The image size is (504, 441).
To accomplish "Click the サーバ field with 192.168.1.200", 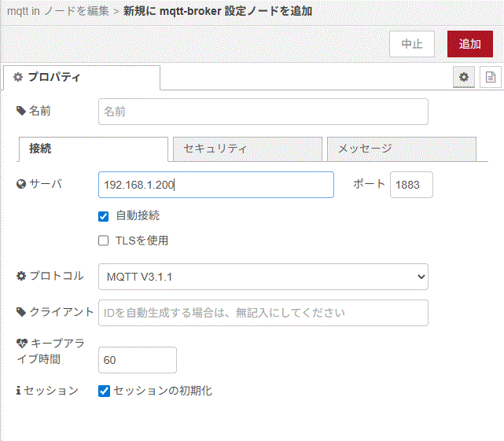I will (x=215, y=185).
